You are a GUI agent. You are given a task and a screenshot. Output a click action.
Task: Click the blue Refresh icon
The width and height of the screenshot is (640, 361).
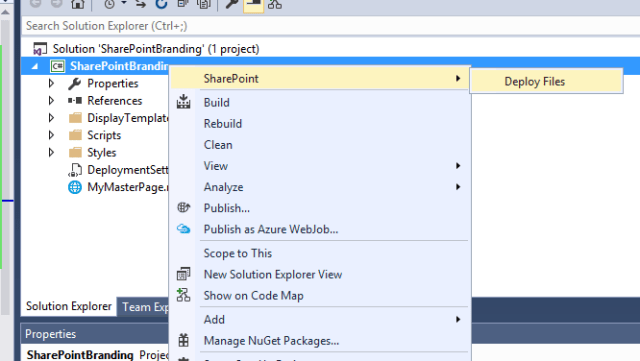pos(162,4)
